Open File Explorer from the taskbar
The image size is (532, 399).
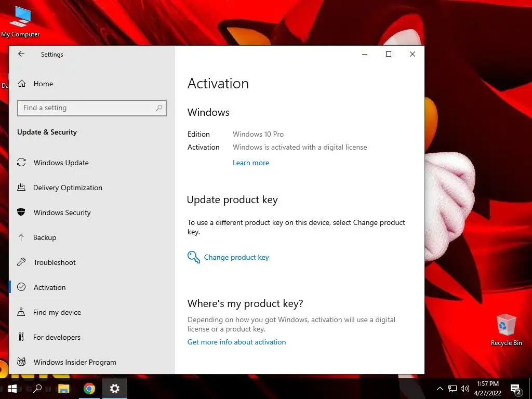click(64, 389)
